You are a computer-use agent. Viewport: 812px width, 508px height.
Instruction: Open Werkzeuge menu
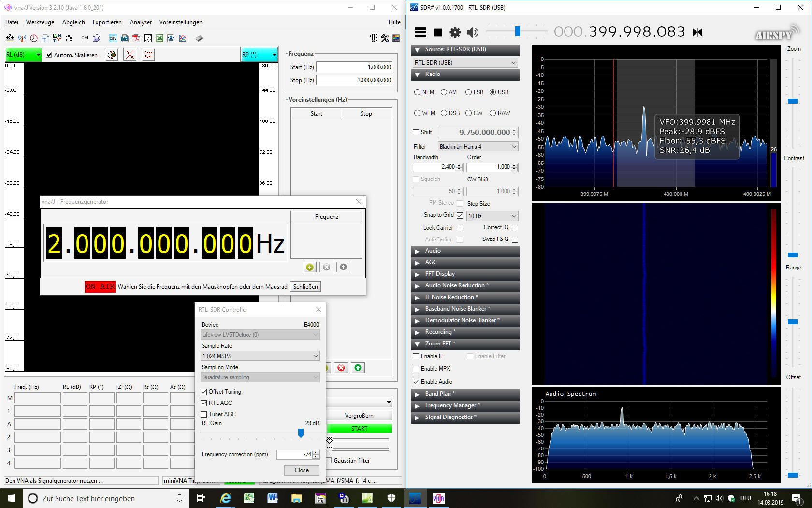pos(40,22)
